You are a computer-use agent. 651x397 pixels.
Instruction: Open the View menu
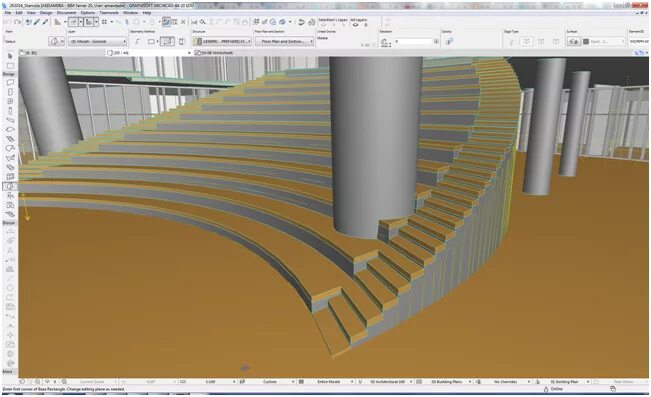point(31,13)
